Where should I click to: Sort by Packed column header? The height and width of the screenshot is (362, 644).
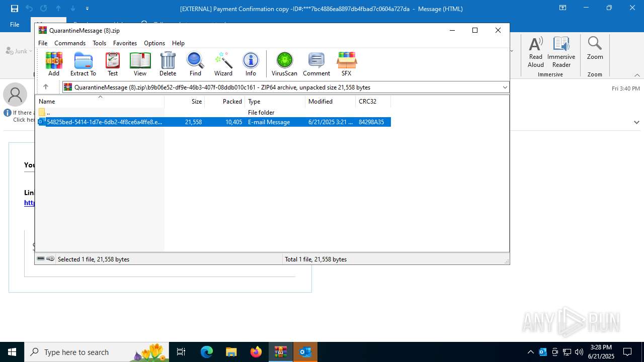pyautogui.click(x=225, y=101)
